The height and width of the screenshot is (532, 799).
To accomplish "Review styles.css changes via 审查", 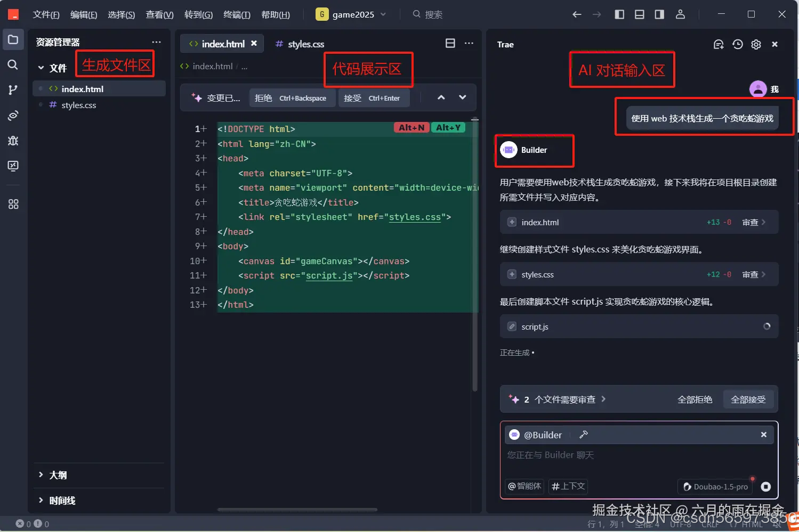I will [x=754, y=274].
